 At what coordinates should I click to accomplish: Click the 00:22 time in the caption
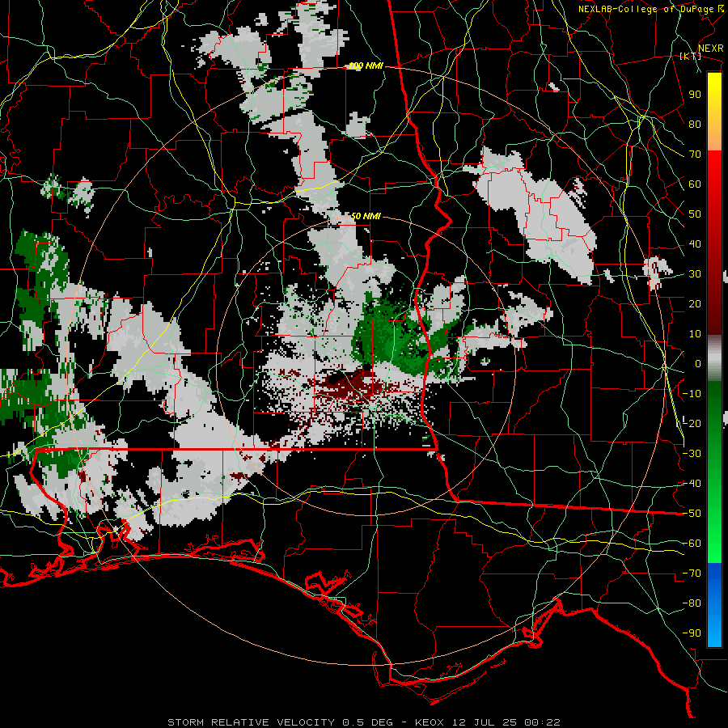coord(543,722)
